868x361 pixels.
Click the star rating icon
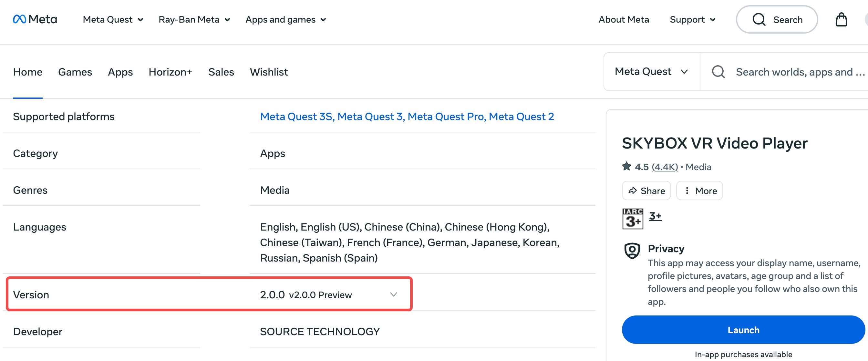627,167
